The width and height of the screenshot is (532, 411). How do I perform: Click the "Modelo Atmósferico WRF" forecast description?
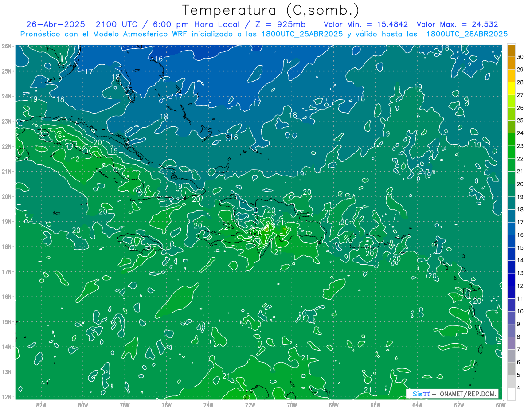click(x=141, y=34)
